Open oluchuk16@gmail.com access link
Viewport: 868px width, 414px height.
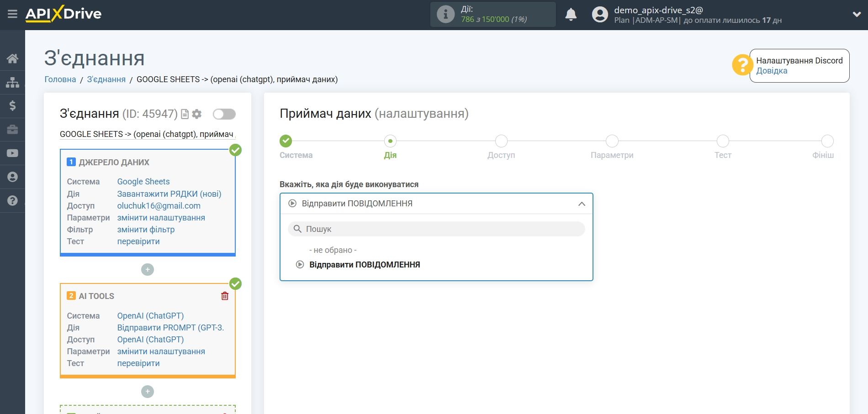pyautogui.click(x=159, y=206)
